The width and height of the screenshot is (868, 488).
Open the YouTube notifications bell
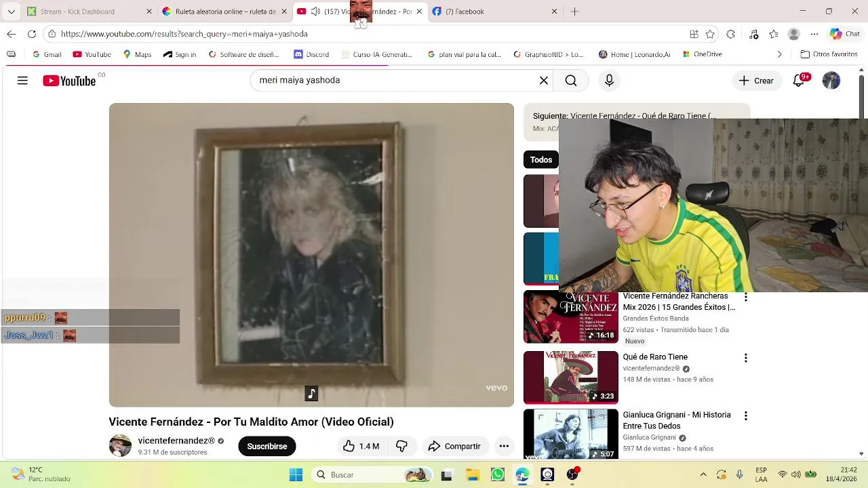[x=799, y=81]
